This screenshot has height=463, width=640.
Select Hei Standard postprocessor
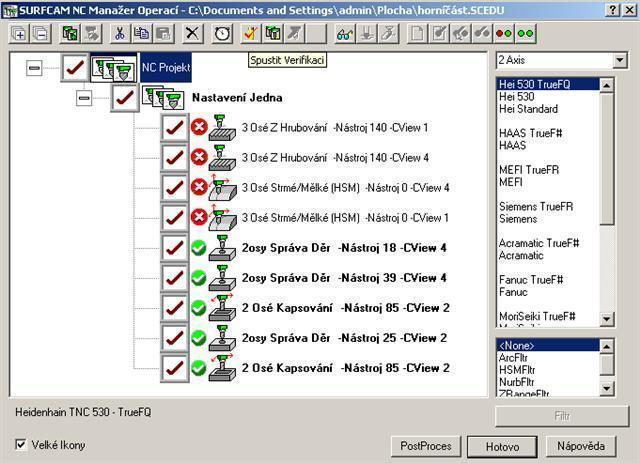(528, 109)
